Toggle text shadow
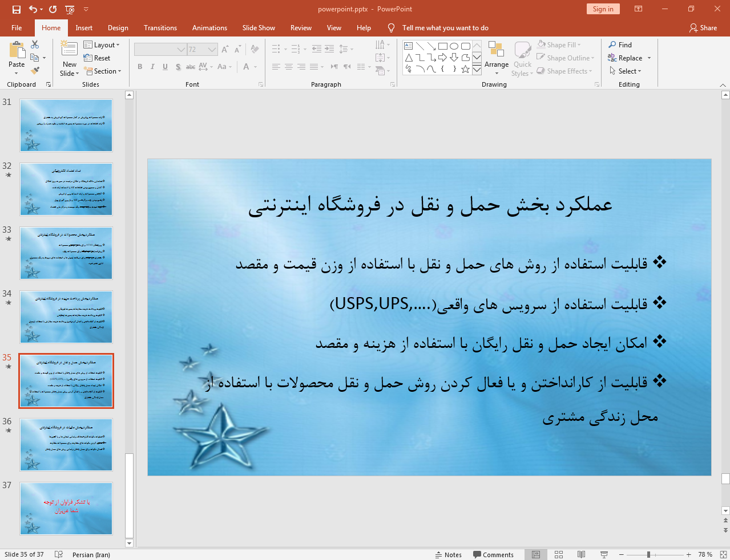The image size is (730, 560). [x=178, y=67]
